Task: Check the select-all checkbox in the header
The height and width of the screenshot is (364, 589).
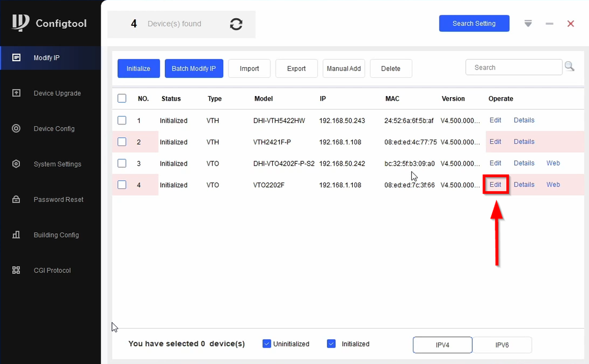Action: coord(122,98)
